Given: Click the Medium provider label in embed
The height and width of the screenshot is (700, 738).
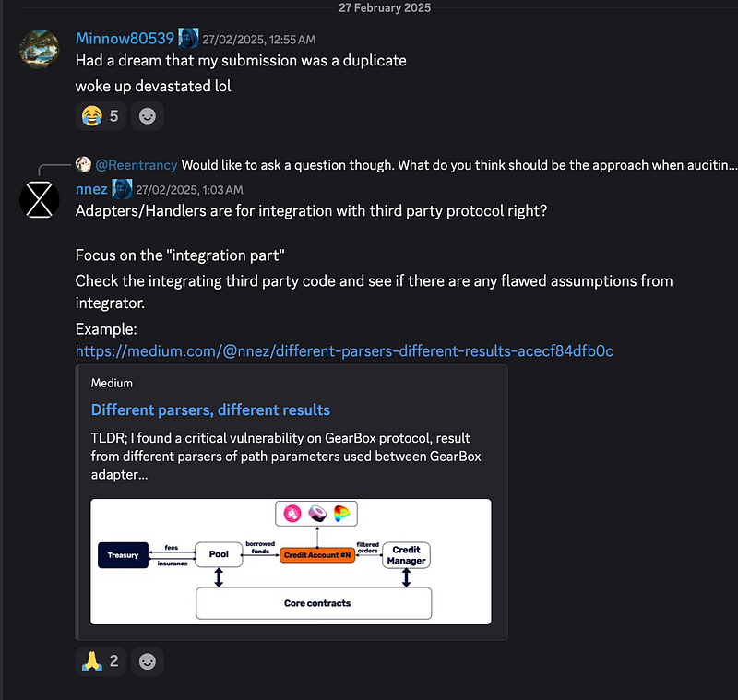Looking at the screenshot, I should tap(112, 383).
